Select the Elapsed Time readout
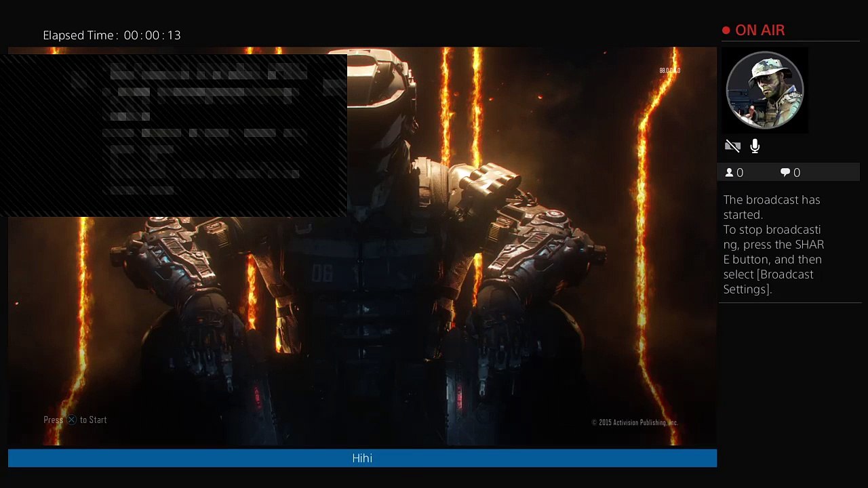 (x=112, y=35)
